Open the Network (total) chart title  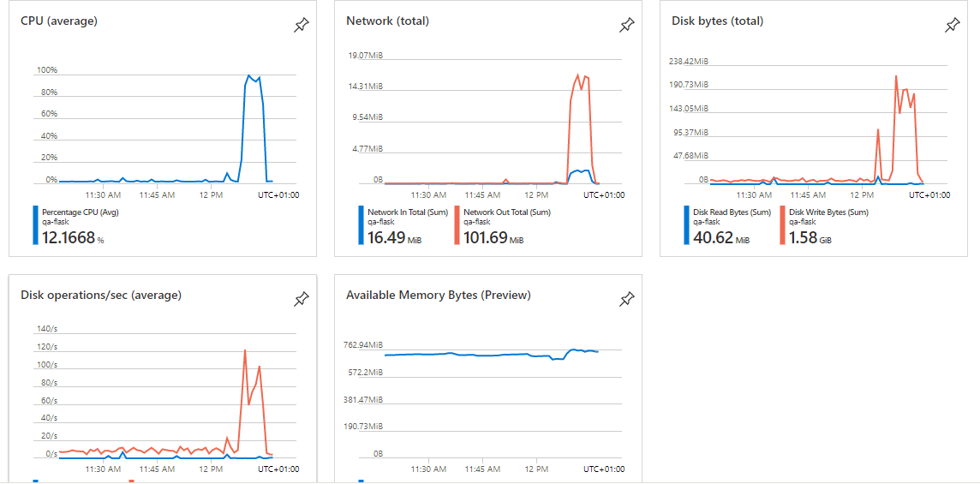point(387,21)
